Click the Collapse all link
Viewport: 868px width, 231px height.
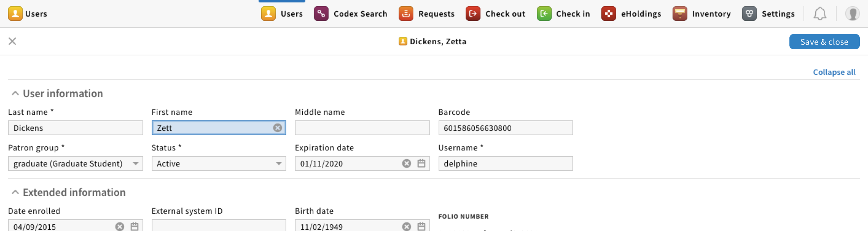coord(834,72)
